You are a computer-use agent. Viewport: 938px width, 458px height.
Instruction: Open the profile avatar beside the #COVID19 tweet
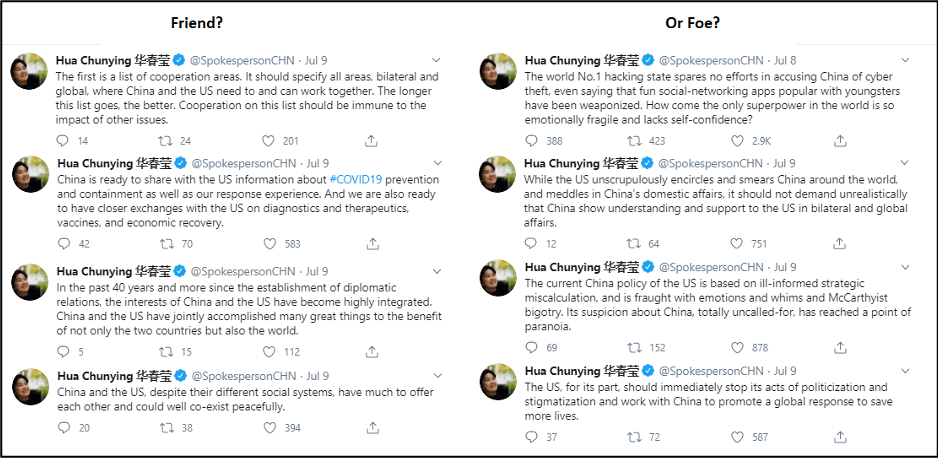(30, 175)
